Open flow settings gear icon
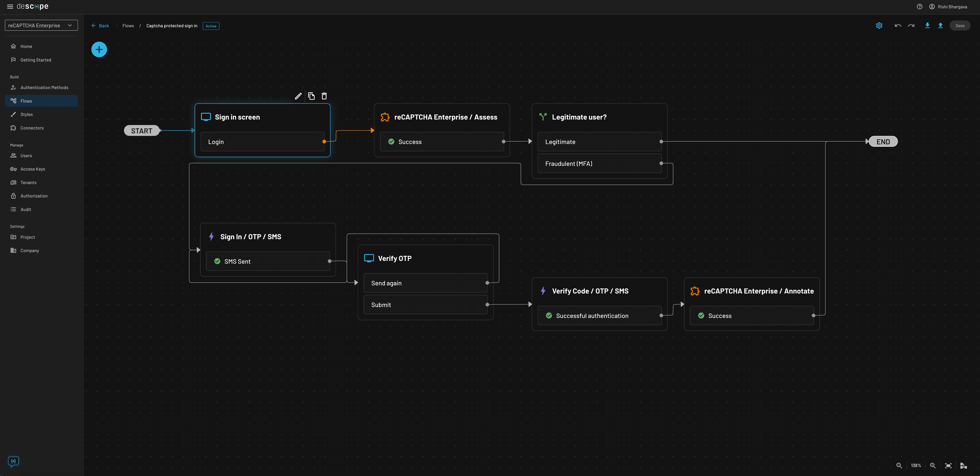The height and width of the screenshot is (476, 980). (x=879, y=26)
